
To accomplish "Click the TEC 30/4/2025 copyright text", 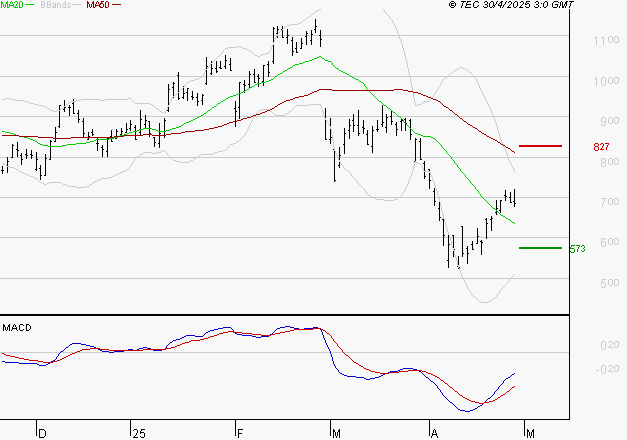I will [511, 5].
